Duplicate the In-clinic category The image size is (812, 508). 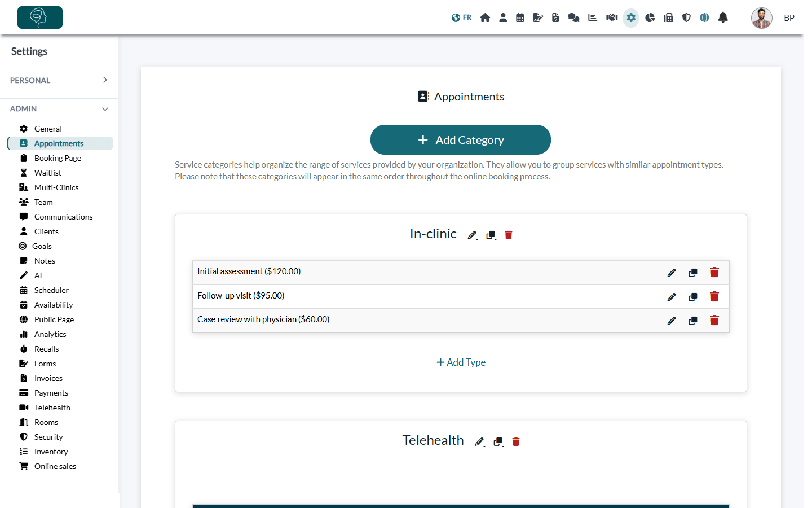[491, 235]
